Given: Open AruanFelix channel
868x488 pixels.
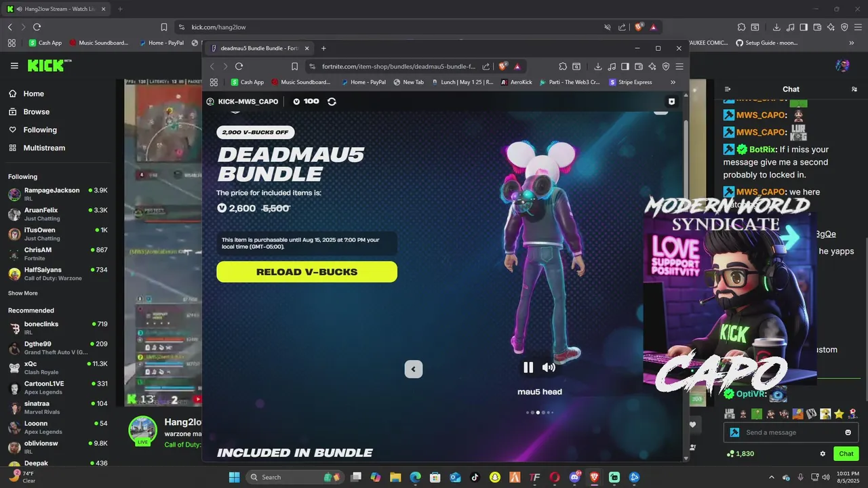Looking at the screenshot, I should pyautogui.click(x=58, y=214).
